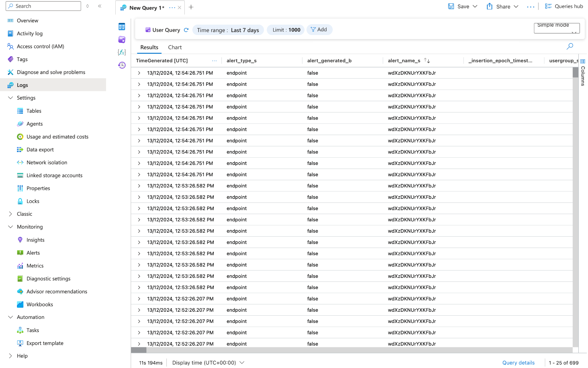Click the Add filter button
The image size is (588, 368).
pos(319,30)
